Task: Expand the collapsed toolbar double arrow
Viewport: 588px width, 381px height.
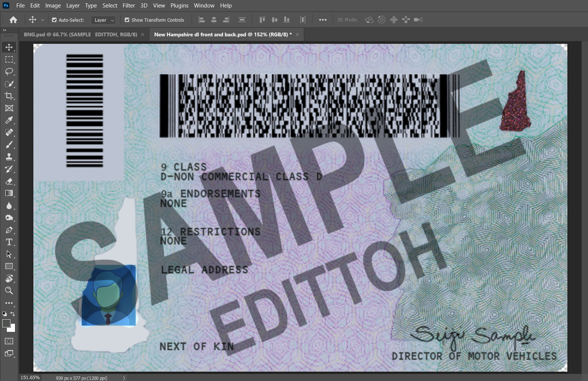Action: coord(4,30)
